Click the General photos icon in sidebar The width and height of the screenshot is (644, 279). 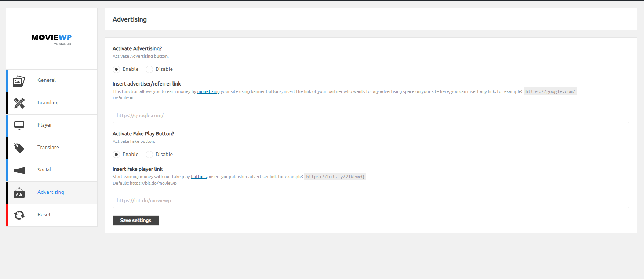tap(19, 81)
